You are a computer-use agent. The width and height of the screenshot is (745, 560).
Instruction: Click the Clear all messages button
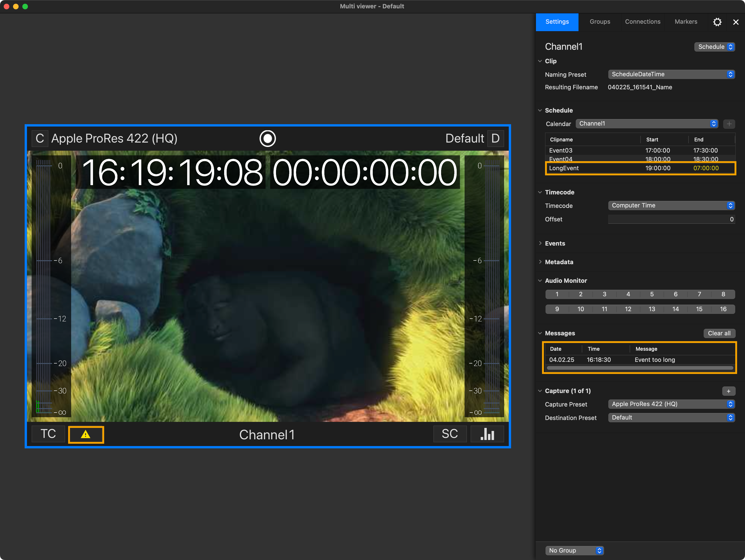pos(719,333)
